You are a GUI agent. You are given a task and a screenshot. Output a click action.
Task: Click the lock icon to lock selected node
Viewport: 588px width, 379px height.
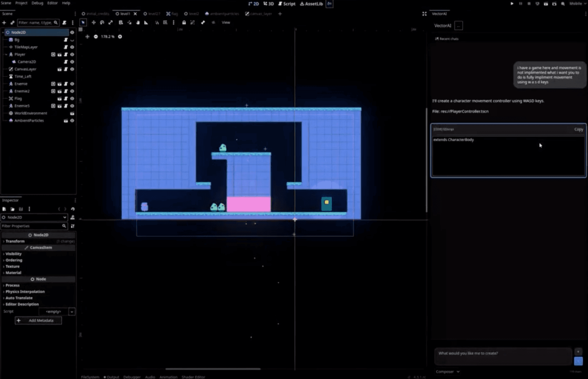pyautogui.click(x=184, y=22)
